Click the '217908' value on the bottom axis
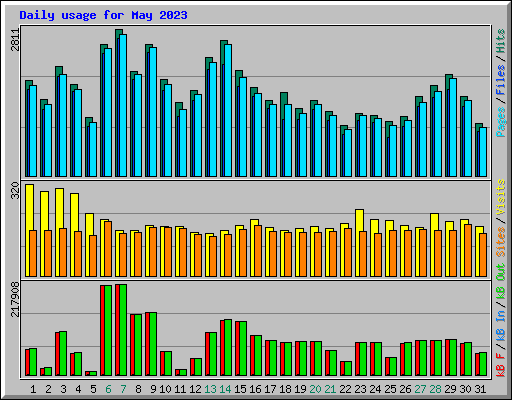 point(15,299)
